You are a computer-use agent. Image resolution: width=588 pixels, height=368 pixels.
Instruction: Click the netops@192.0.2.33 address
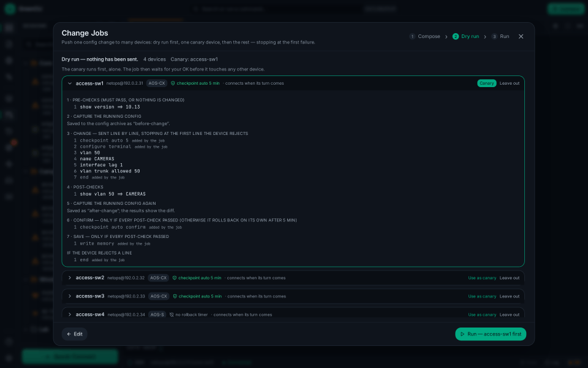point(126,296)
